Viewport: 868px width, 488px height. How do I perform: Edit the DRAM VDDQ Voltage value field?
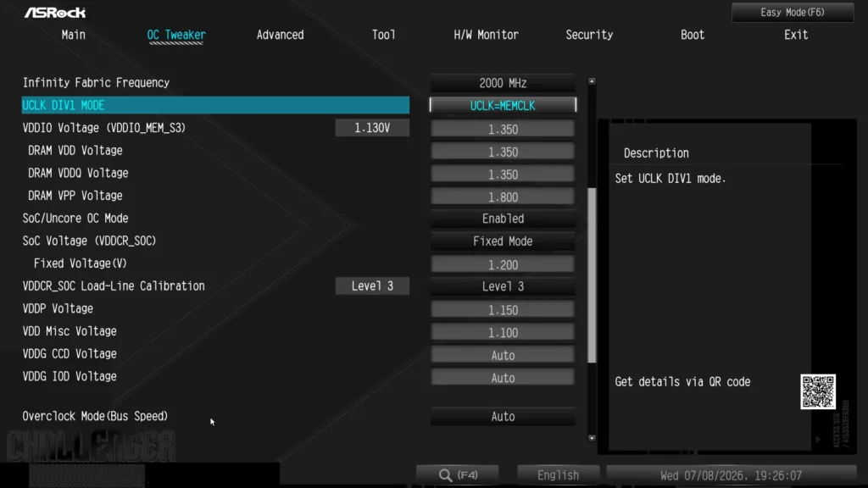(503, 175)
